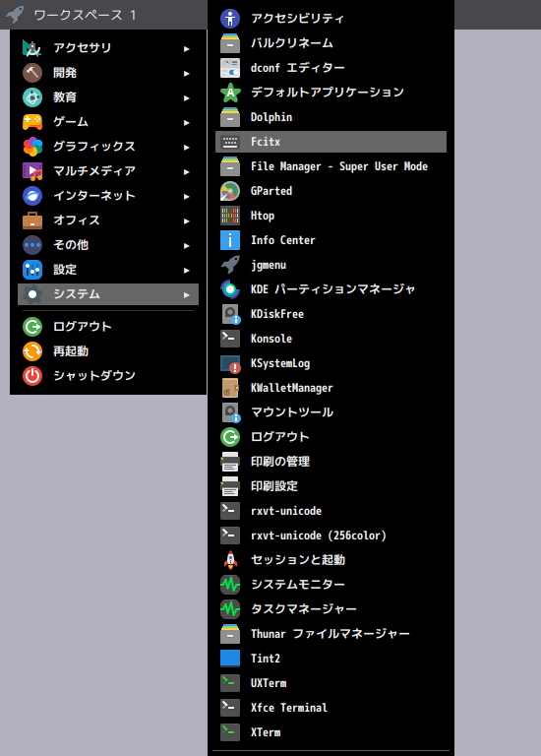
Task: Open the その他 menu category
Action: [x=108, y=245]
